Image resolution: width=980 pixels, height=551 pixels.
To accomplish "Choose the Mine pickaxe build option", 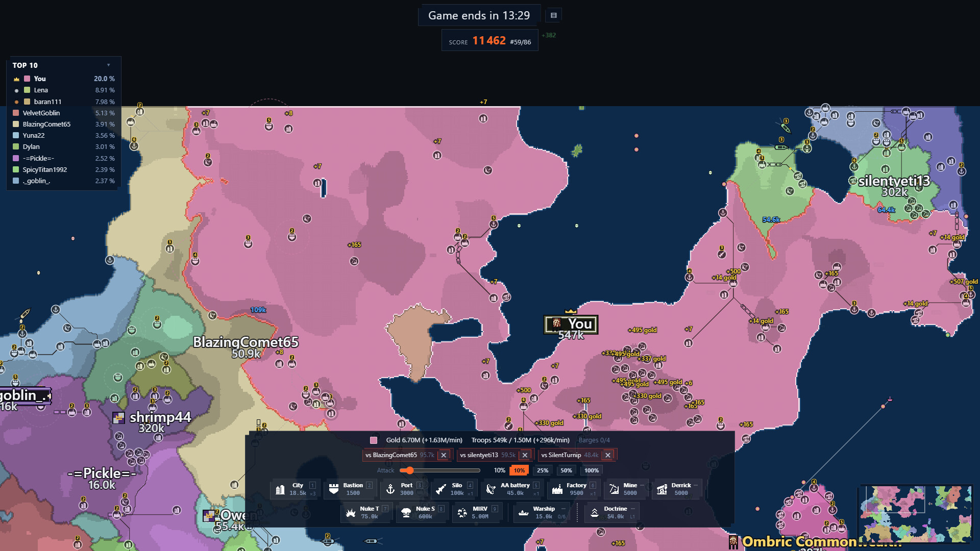I will click(626, 489).
